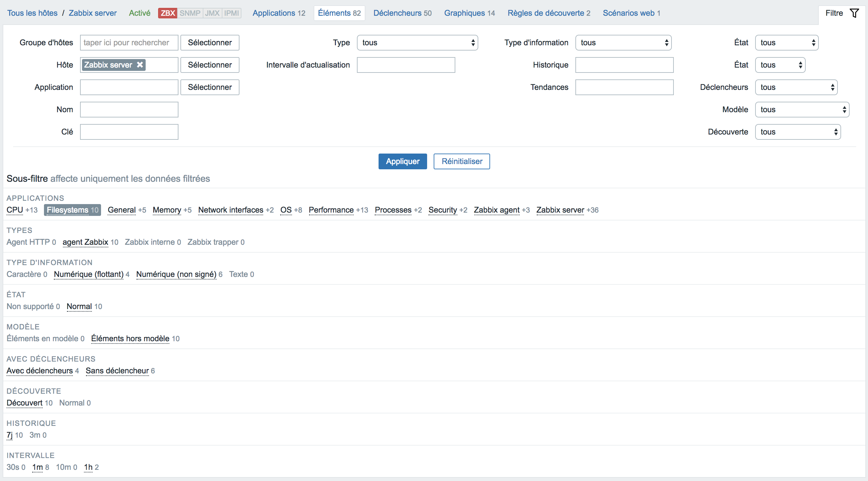Filter by Numérique (non signé) type

click(x=176, y=274)
